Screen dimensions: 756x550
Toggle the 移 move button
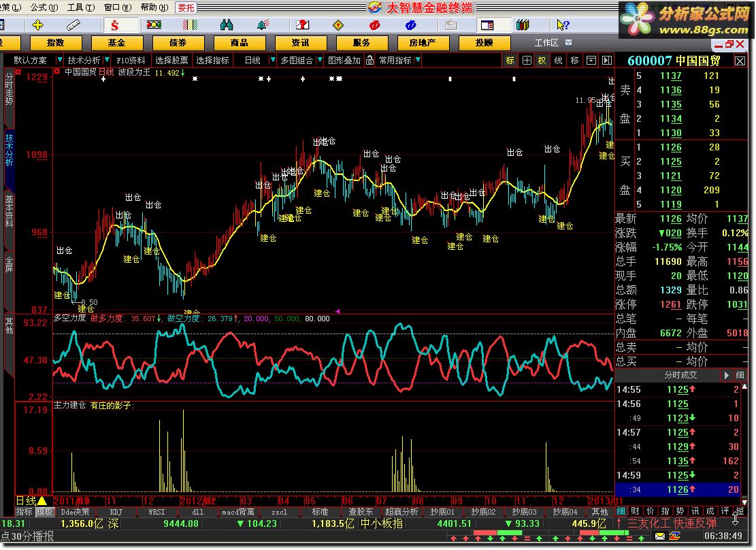point(575,61)
